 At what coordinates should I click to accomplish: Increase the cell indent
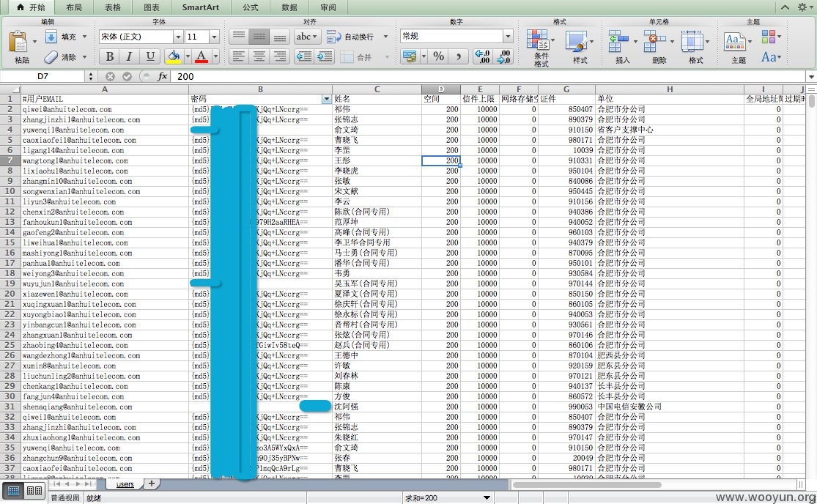coord(325,56)
